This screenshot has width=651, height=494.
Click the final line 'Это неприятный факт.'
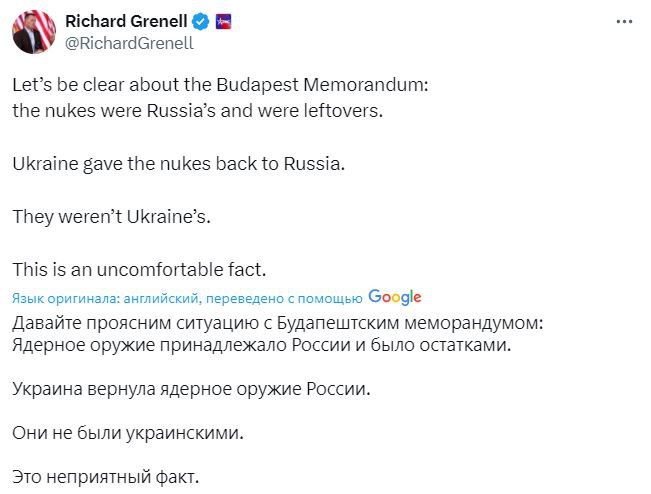click(106, 477)
